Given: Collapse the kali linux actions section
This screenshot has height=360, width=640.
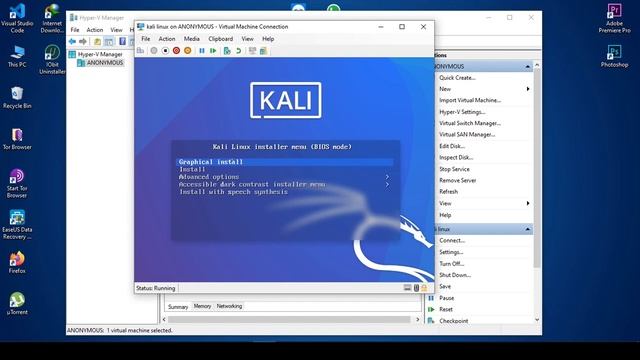Looking at the screenshot, I should pyautogui.click(x=527, y=229).
